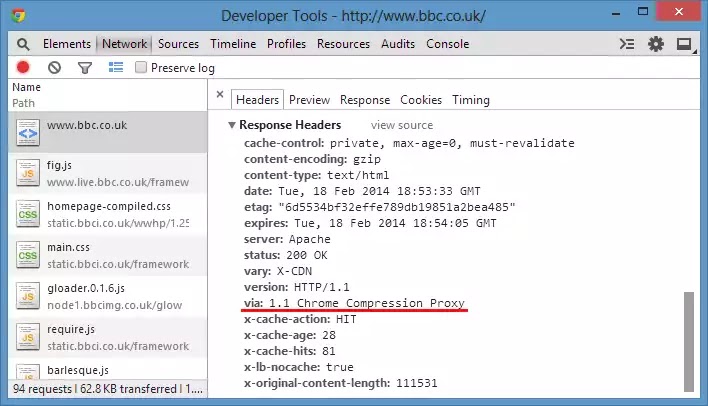Maximize the Developer Tools window
Image resolution: width=708 pixels, height=406 pixels.
[x=643, y=12]
